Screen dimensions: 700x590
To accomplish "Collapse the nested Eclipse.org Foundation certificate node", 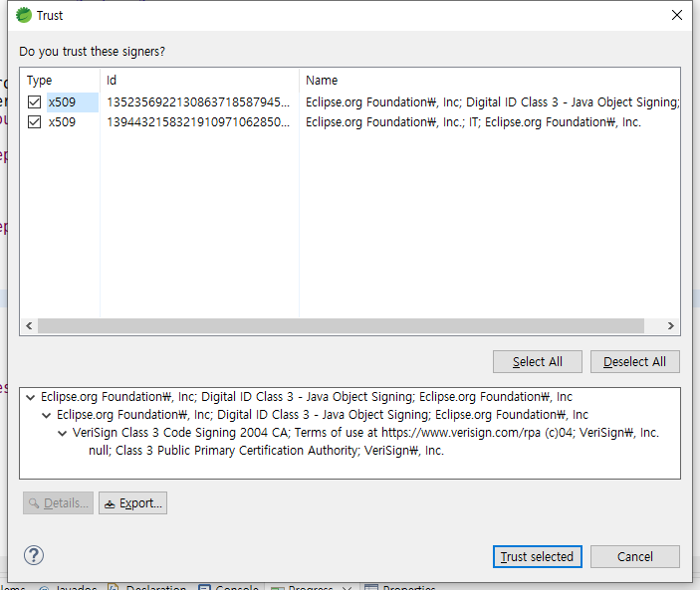I will tap(47, 415).
